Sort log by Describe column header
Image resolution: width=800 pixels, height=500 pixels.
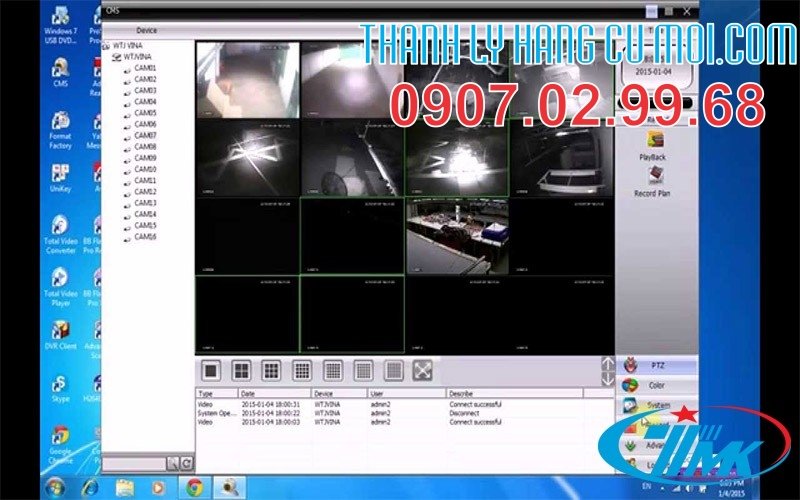(x=515, y=393)
